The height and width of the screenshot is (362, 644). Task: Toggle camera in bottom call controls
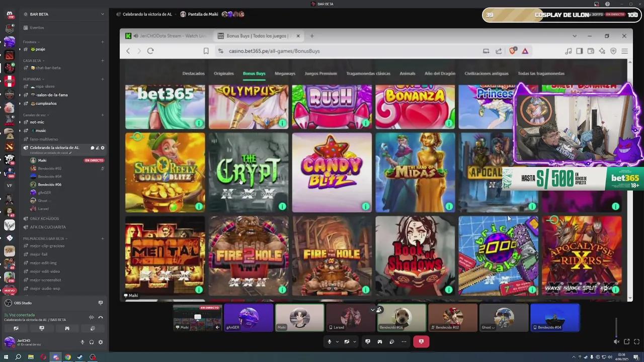(347, 342)
